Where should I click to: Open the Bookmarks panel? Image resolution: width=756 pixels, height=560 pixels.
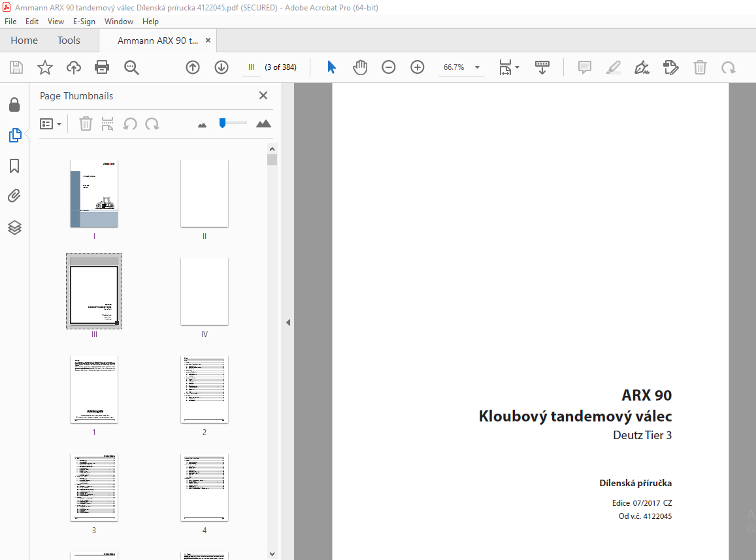pos(14,166)
